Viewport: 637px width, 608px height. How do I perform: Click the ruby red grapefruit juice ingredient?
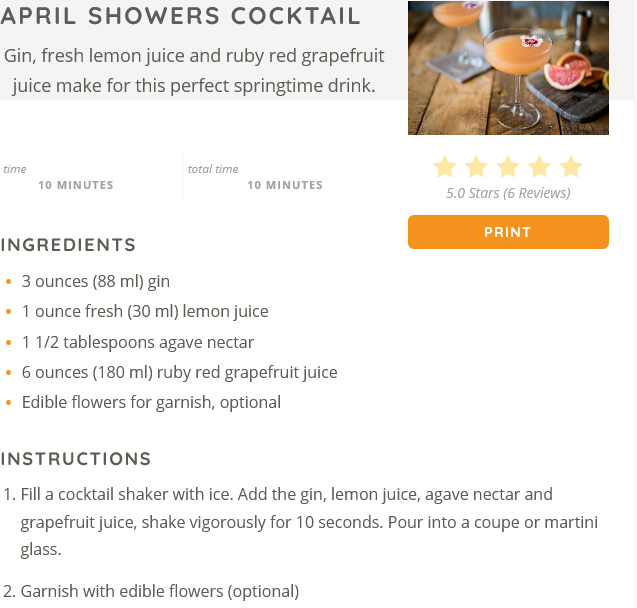coord(180,372)
